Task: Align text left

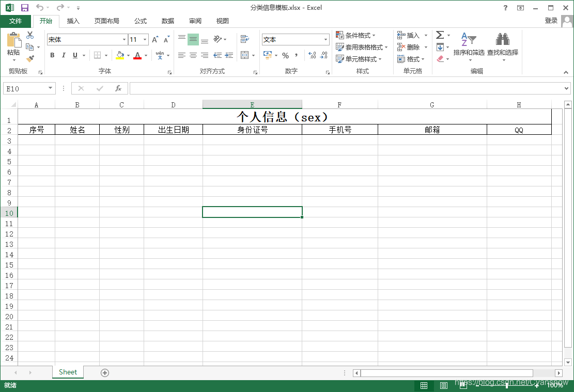Action: 182,55
